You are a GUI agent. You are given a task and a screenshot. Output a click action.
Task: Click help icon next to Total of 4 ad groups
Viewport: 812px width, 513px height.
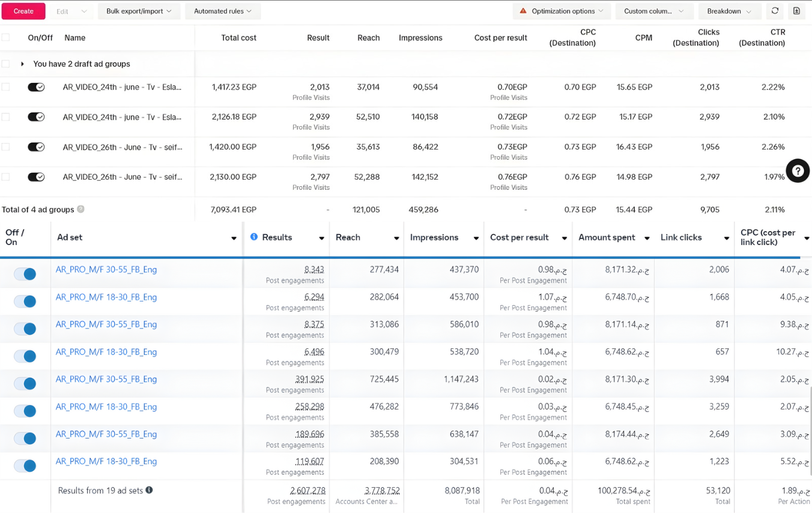coord(80,210)
